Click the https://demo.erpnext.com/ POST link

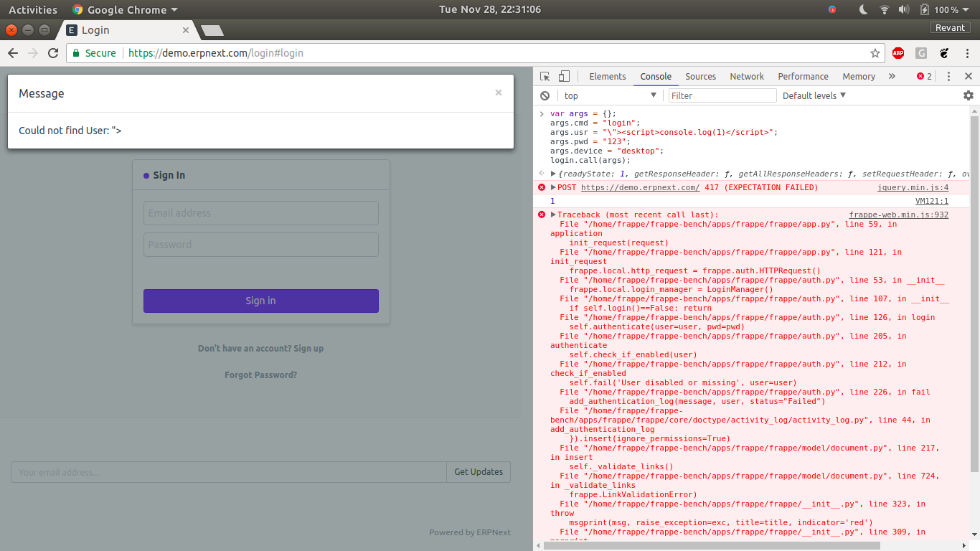pos(640,187)
